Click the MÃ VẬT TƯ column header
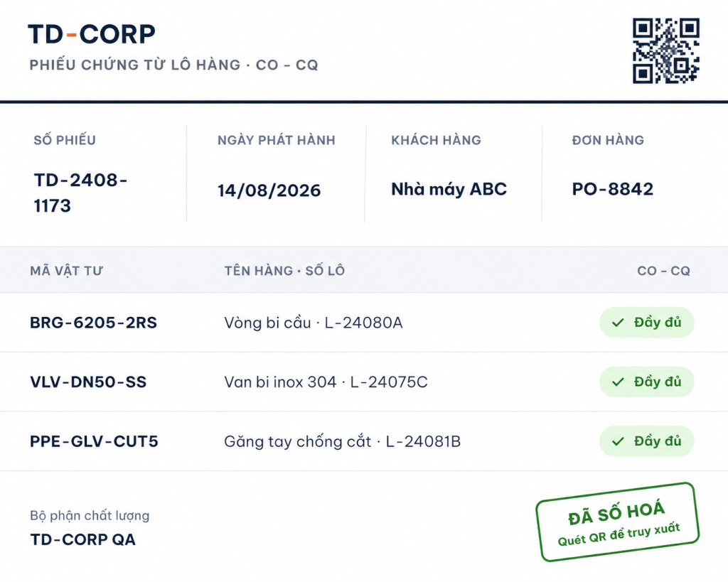The width and height of the screenshot is (728, 582). (x=66, y=271)
